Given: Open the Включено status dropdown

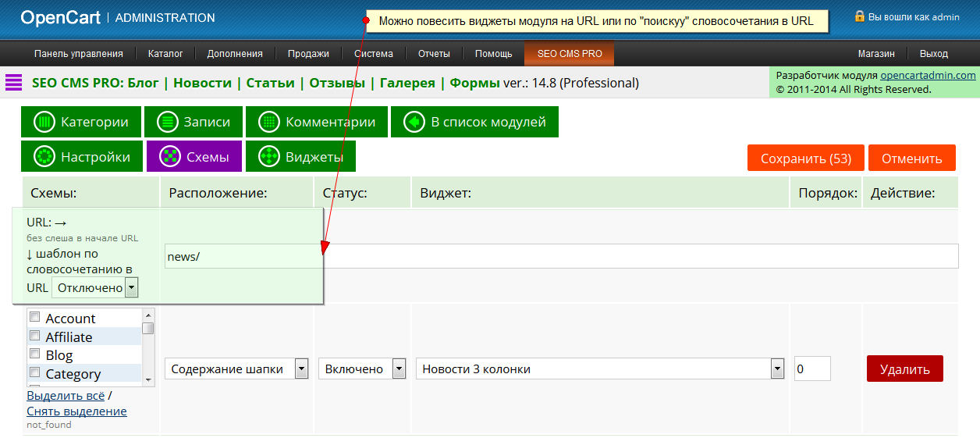Looking at the screenshot, I should coord(362,369).
